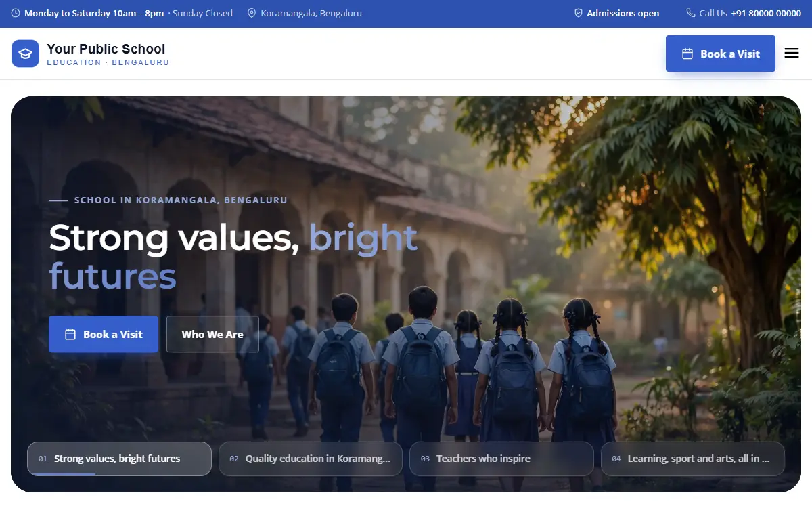Call the +91 80000 00000 number
Image resolution: width=812 pixels, height=508 pixels.
click(x=766, y=13)
